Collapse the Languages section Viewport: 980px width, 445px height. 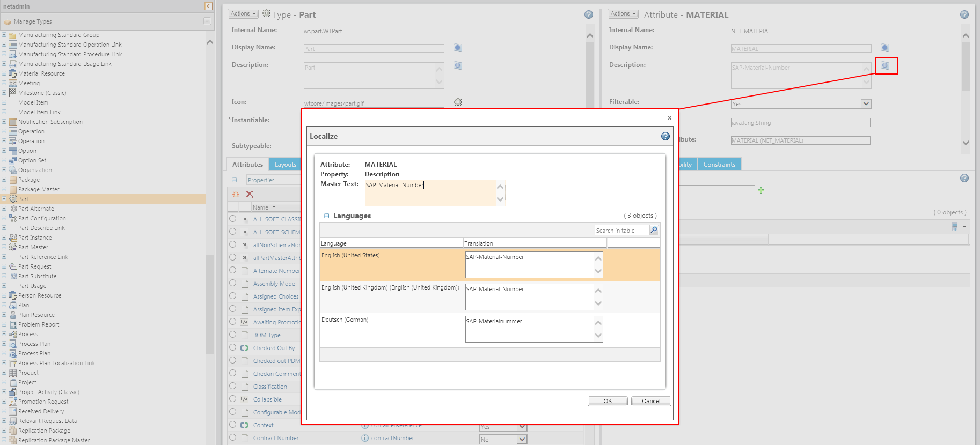(326, 216)
